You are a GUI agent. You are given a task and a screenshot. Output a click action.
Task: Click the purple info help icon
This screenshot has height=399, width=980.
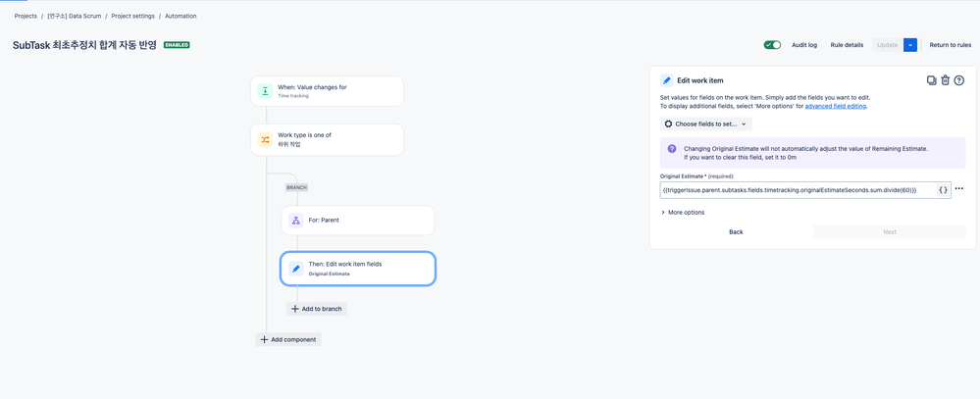[672, 149]
